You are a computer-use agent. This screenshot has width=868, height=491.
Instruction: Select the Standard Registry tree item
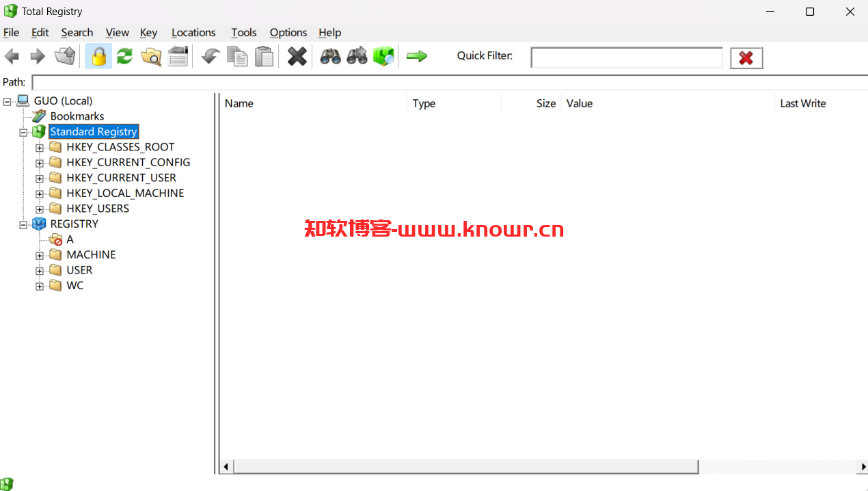click(x=94, y=131)
